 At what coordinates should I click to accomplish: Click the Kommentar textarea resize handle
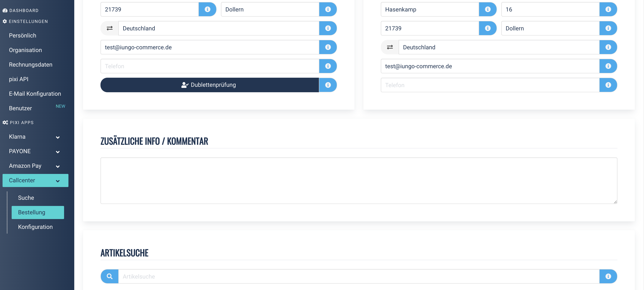pos(615,202)
